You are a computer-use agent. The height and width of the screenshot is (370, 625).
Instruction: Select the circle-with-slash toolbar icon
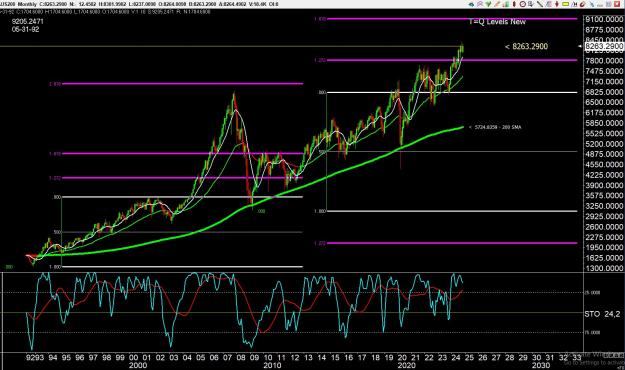(x=523, y=4)
